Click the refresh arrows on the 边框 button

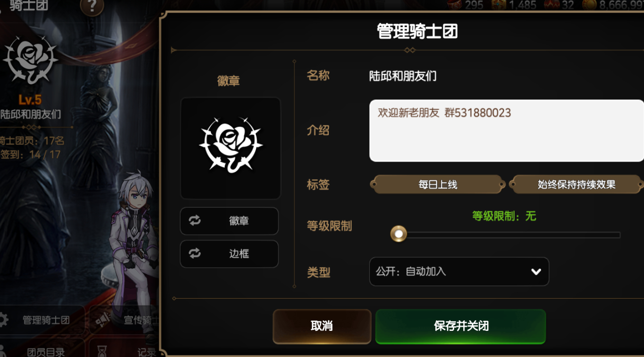[195, 254]
